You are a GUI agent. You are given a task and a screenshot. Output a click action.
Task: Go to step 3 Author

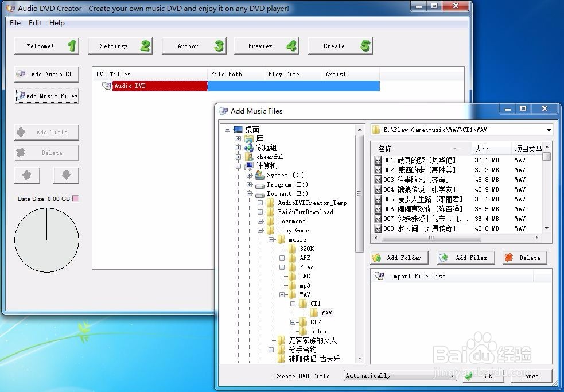click(x=194, y=46)
